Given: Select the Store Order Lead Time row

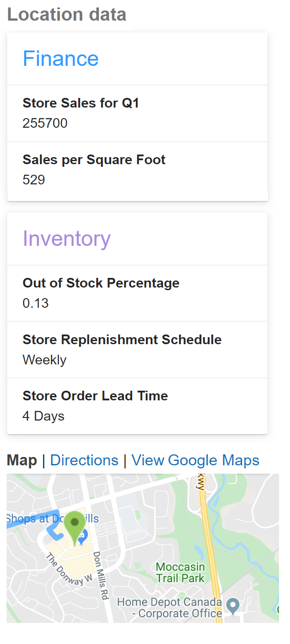Looking at the screenshot, I should (x=138, y=406).
